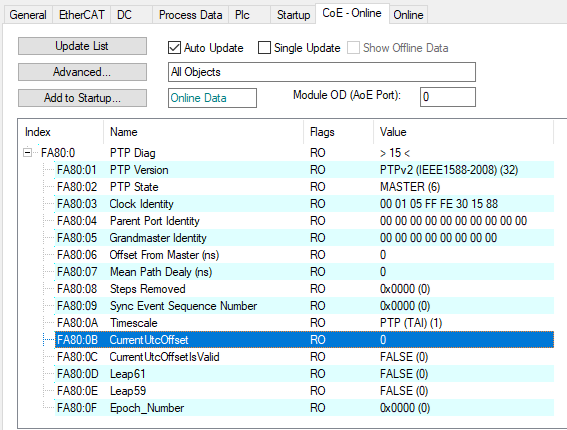Disable the Auto Update checkbox

pos(174,48)
